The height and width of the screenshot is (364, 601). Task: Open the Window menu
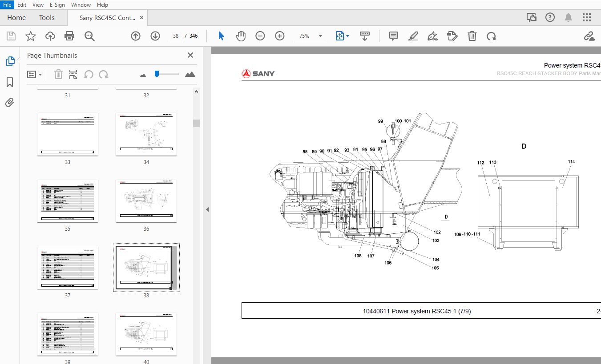pos(81,4)
